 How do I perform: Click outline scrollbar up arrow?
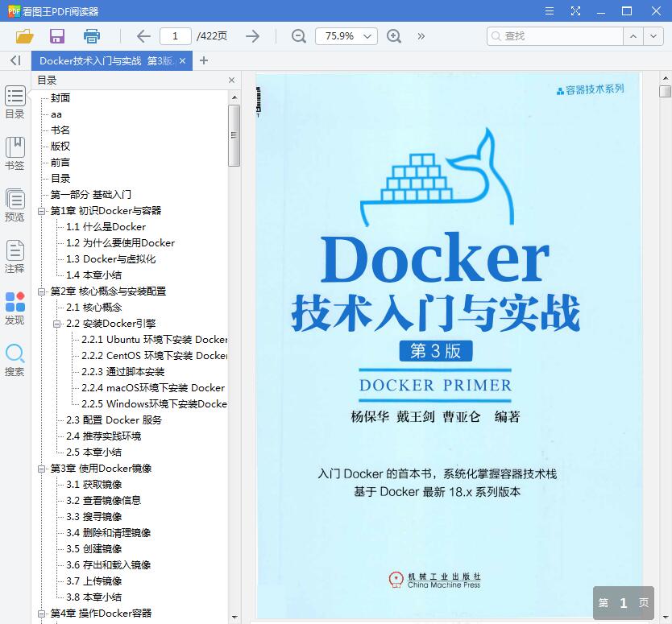(234, 97)
